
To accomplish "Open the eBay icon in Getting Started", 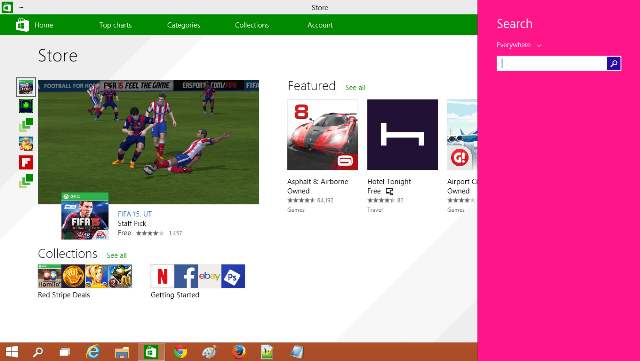I will click(209, 276).
